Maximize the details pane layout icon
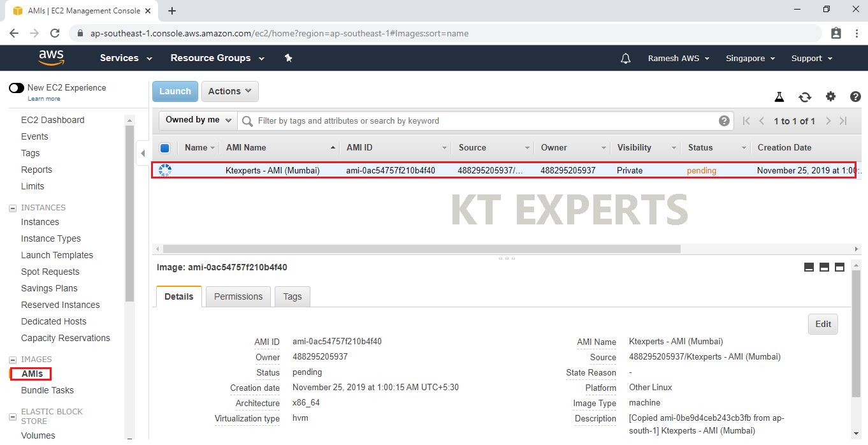This screenshot has width=868, height=445. [x=839, y=267]
